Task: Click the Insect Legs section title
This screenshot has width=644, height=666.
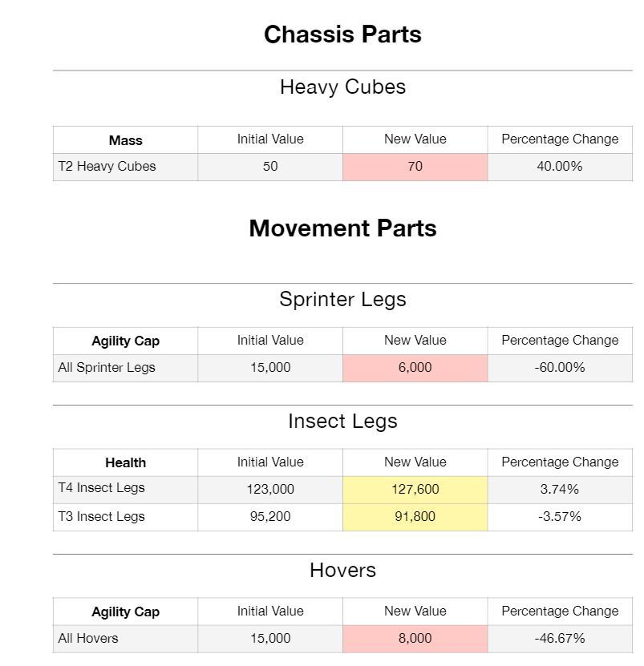Action: point(342,422)
